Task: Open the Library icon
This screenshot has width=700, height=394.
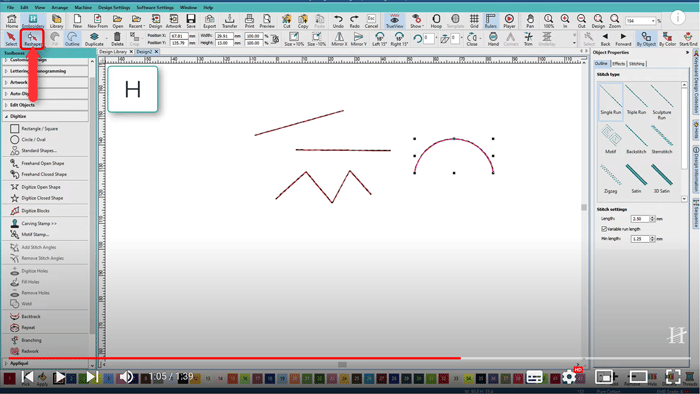Action: point(56,21)
